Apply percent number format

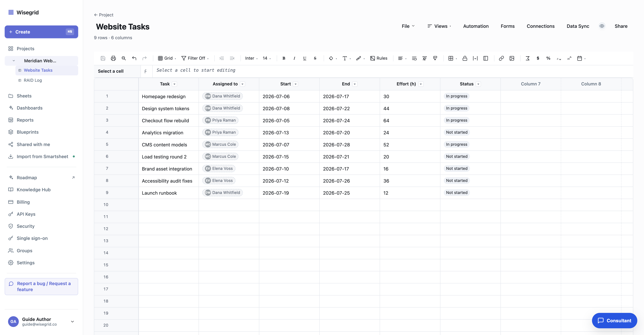click(x=548, y=58)
